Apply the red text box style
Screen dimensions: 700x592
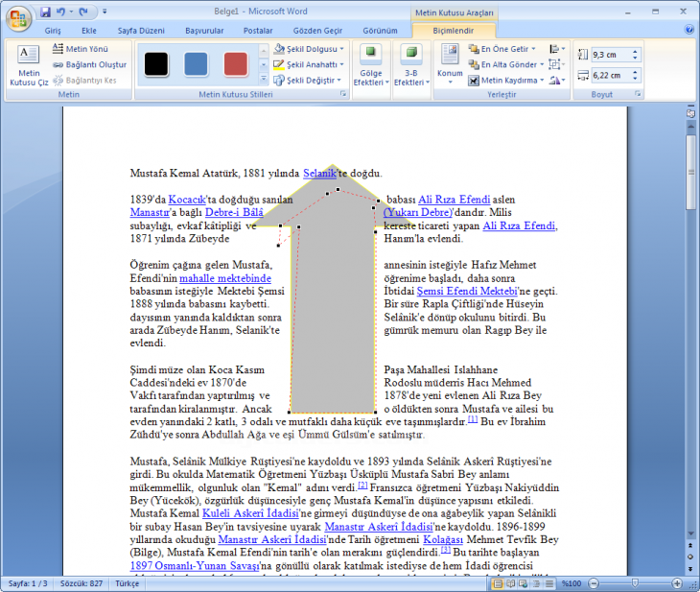pyautogui.click(x=235, y=64)
